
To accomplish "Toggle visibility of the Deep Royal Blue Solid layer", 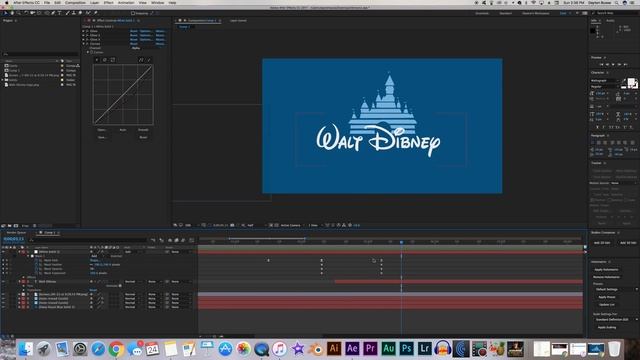I will [3, 307].
